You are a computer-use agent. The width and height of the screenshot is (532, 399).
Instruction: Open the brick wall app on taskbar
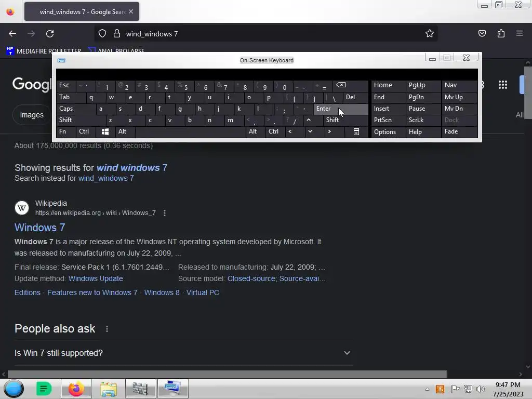[140, 389]
